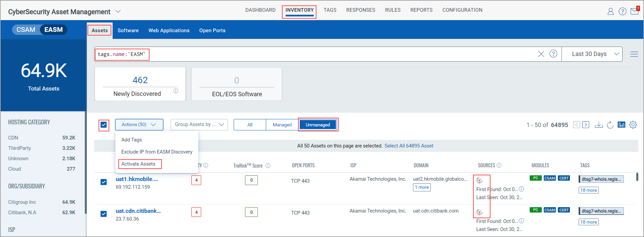Open the Group Assets by dropdown
The image size is (644, 237).
point(199,125)
